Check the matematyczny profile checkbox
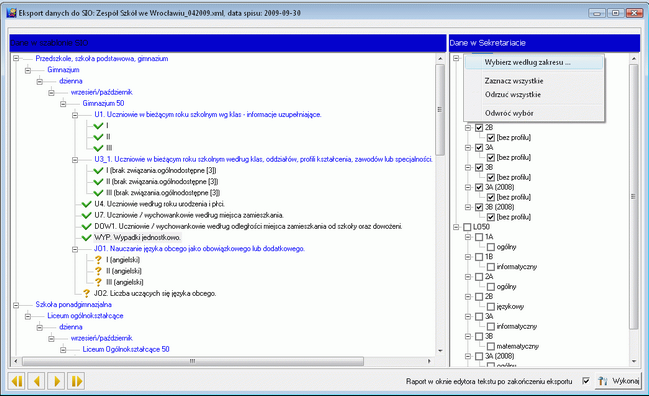This screenshot has height=396, width=649. (491, 346)
